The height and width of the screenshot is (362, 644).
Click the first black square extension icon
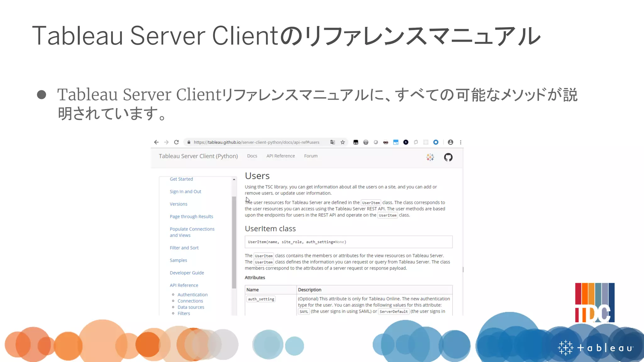pos(356,142)
